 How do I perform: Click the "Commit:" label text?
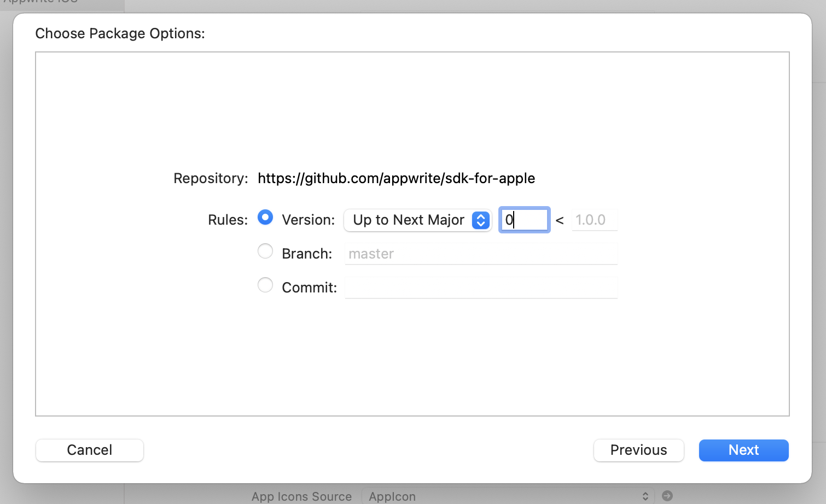pyautogui.click(x=309, y=288)
